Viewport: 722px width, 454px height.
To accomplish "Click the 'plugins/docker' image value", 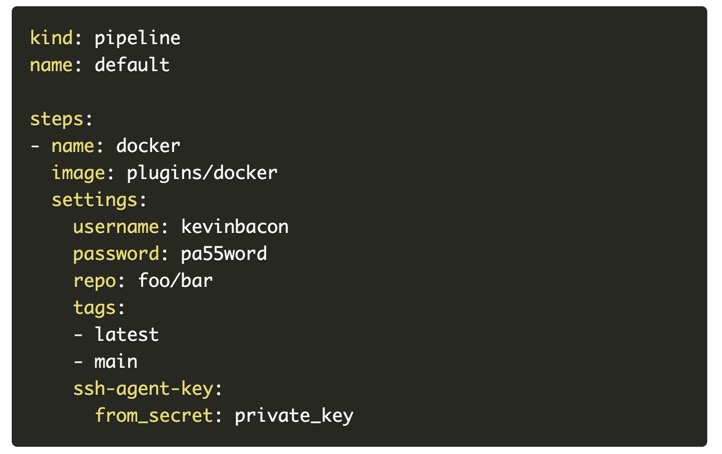I will click(202, 173).
